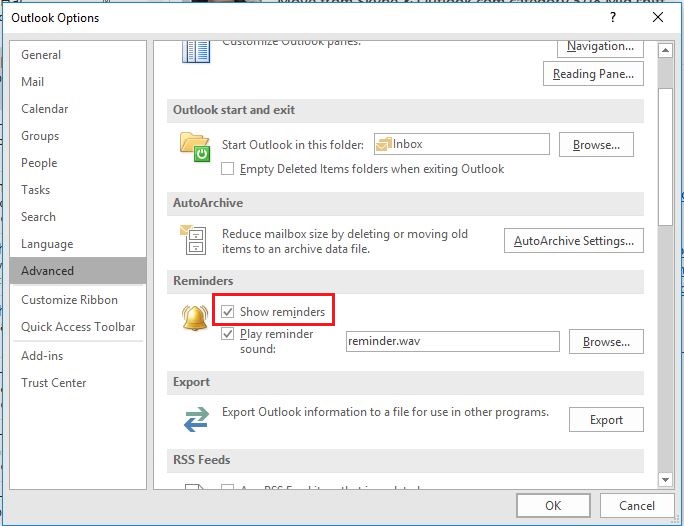Viewport: 684px width, 526px height.
Task: Toggle Empty Deleted Items folders checkbox
Action: coord(227,169)
